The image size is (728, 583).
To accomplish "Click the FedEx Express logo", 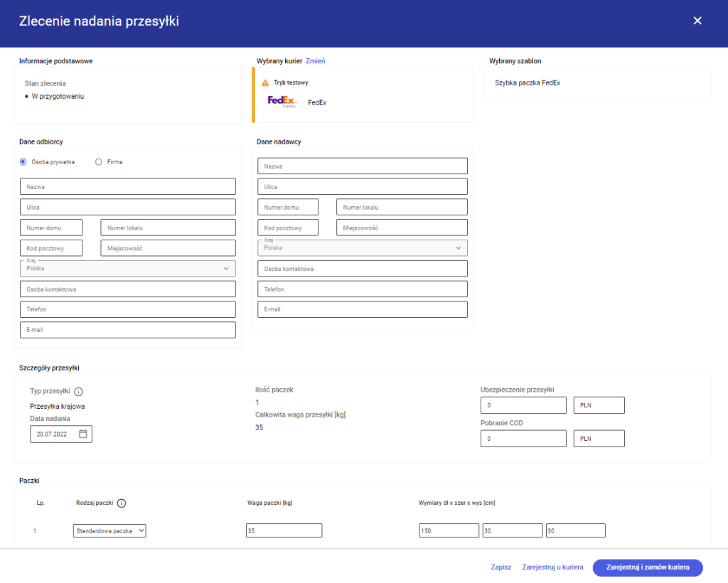I will point(282,102).
